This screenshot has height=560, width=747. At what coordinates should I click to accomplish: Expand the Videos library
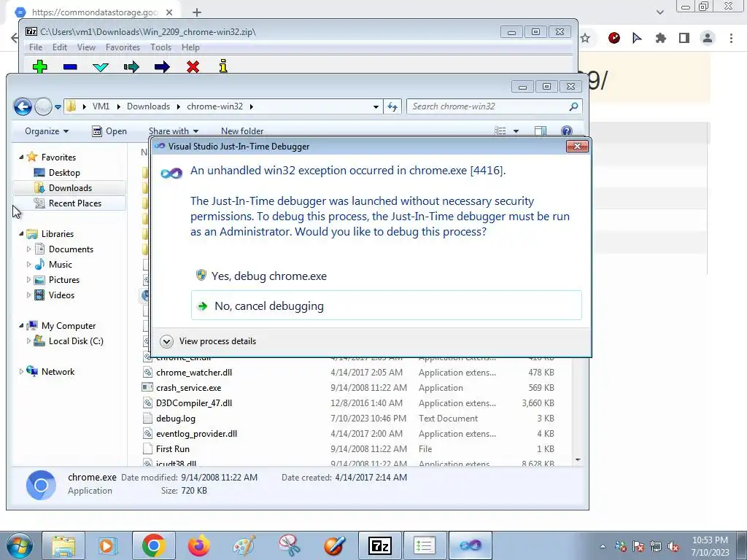(28, 295)
